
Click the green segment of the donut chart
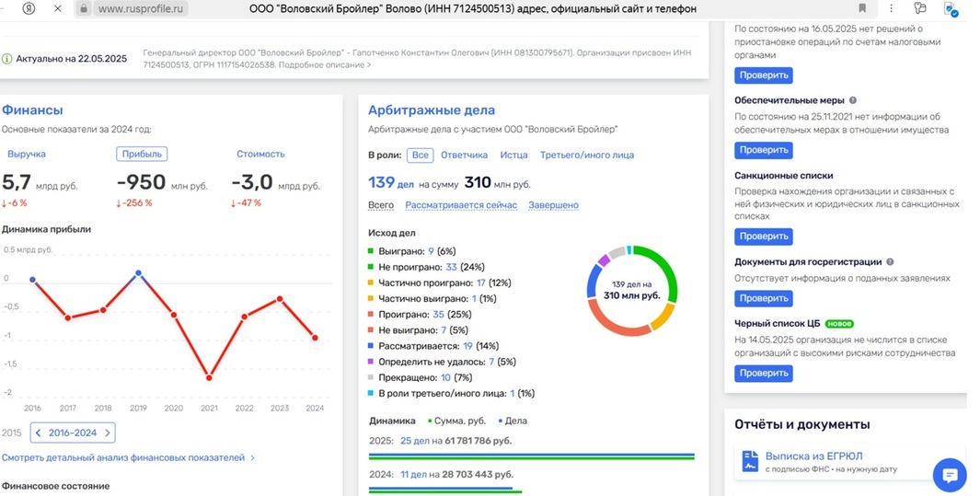click(663, 265)
